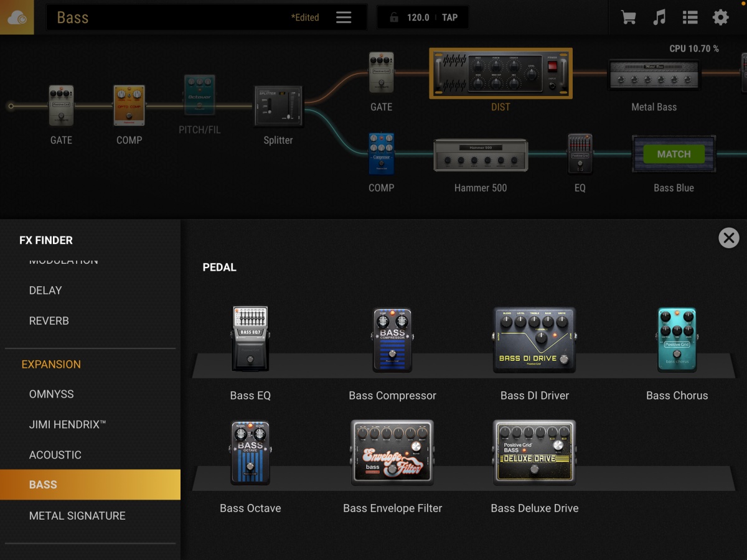Select the highlighted DIST unit
This screenshot has width=747, height=560.
(500, 73)
